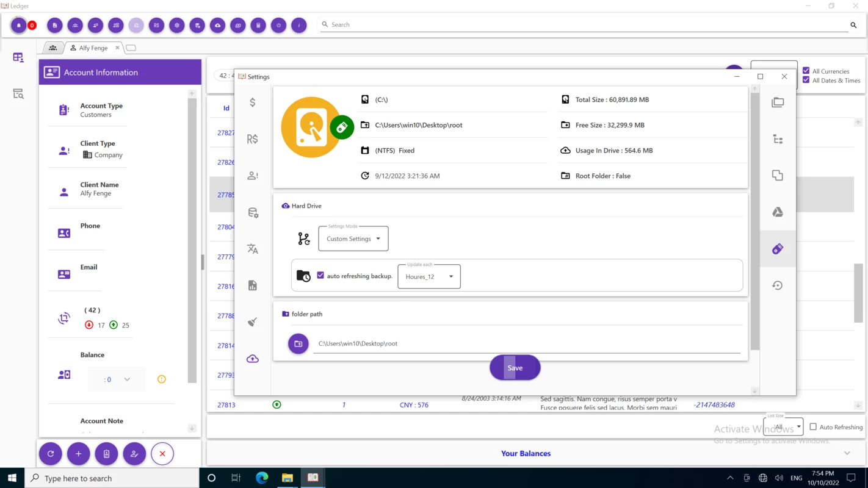Screen dimensions: 868x488
Task: Open the left sidebar search list icon
Action: (18, 94)
